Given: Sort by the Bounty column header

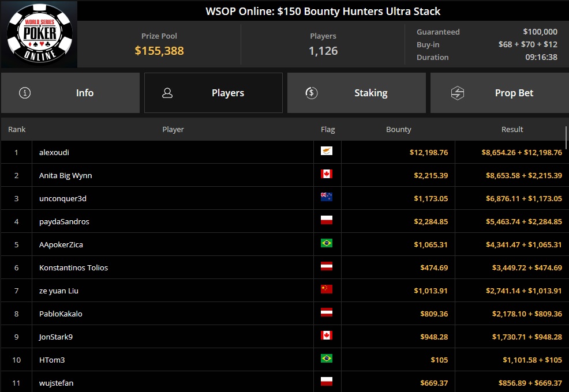Looking at the screenshot, I should pyautogui.click(x=398, y=130).
